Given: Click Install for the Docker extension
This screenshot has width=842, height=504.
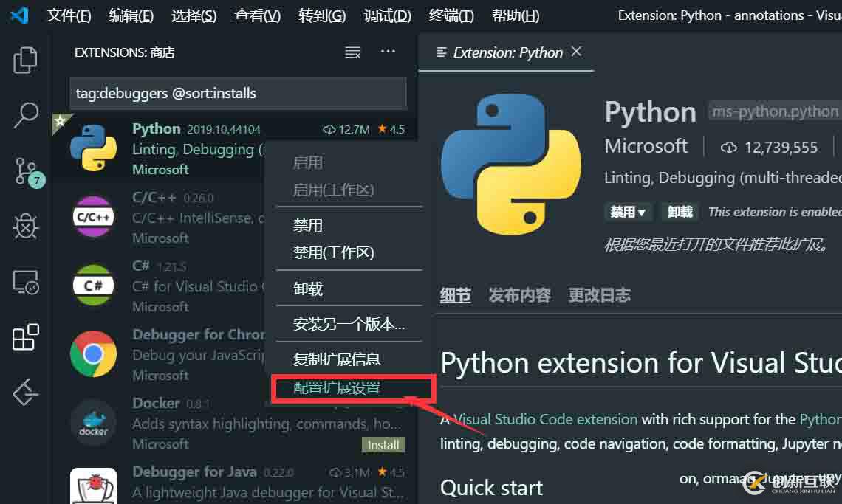Looking at the screenshot, I should click(383, 445).
